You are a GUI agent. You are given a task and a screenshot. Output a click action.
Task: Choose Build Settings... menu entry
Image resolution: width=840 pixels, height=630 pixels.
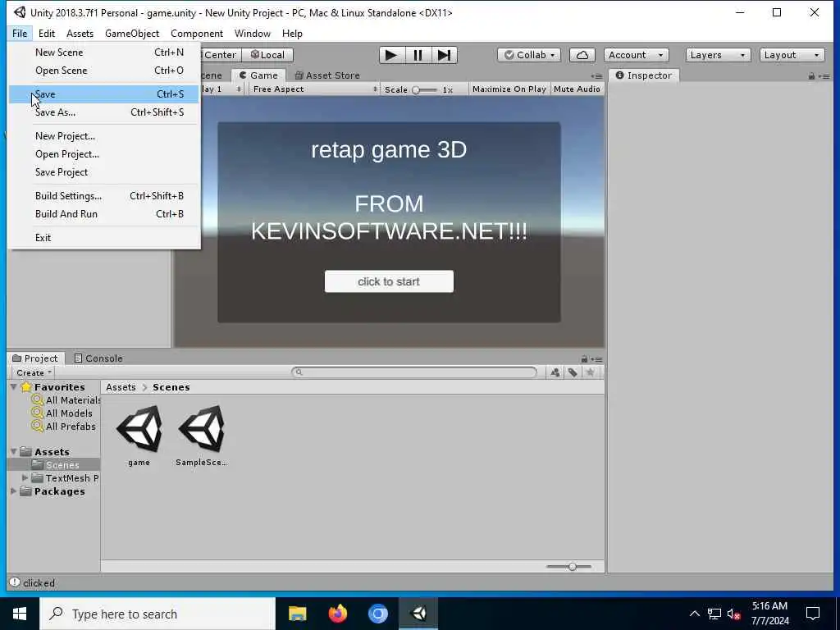[104, 196]
